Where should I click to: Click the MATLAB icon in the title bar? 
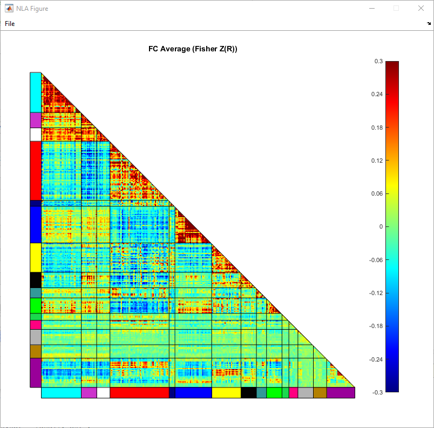[x=9, y=9]
